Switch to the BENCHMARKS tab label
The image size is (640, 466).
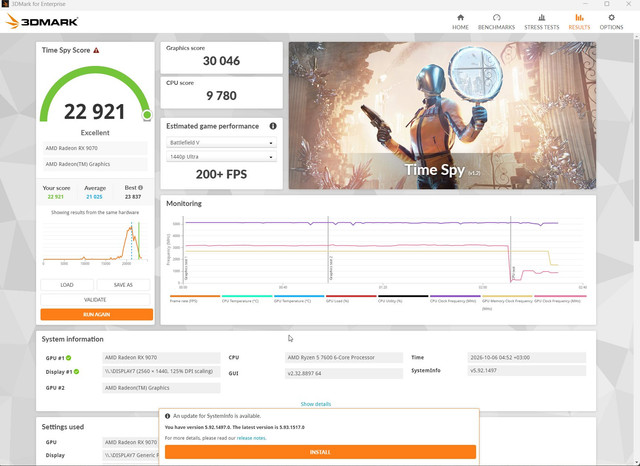click(496, 27)
